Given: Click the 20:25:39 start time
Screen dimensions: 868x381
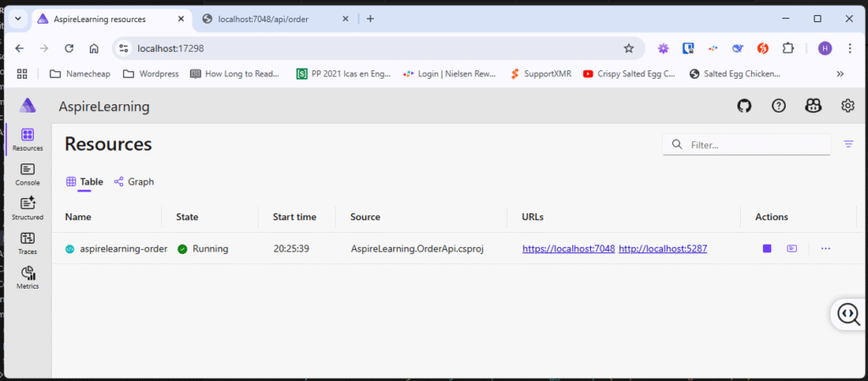Looking at the screenshot, I should [x=292, y=249].
